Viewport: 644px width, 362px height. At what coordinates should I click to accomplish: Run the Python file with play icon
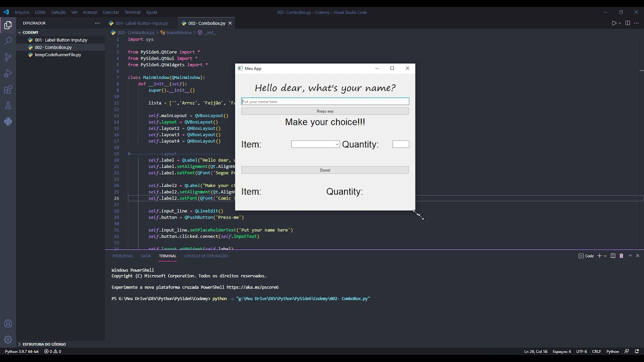[x=614, y=23]
